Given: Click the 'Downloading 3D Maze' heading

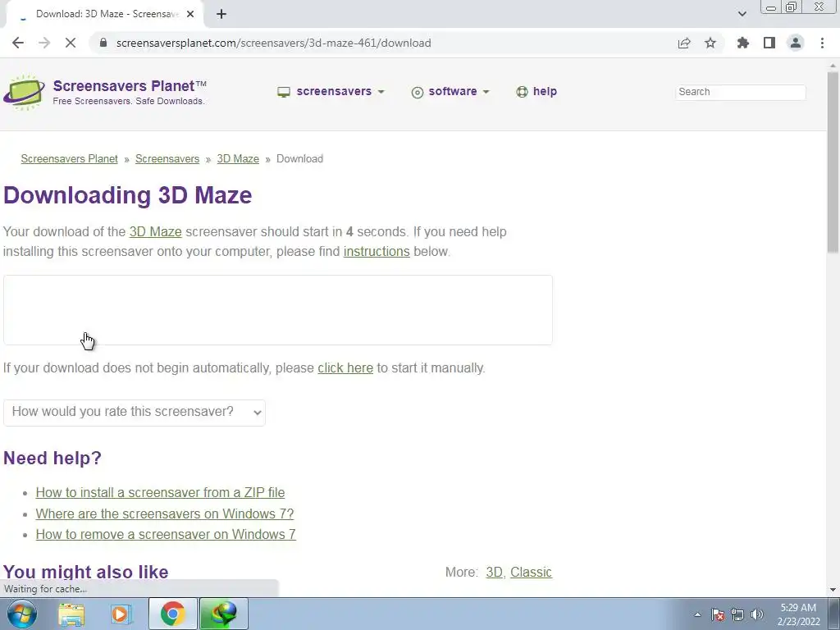Looking at the screenshot, I should click(x=127, y=195).
